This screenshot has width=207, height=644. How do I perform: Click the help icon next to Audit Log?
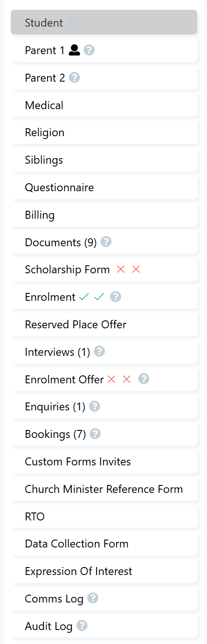(x=82, y=626)
